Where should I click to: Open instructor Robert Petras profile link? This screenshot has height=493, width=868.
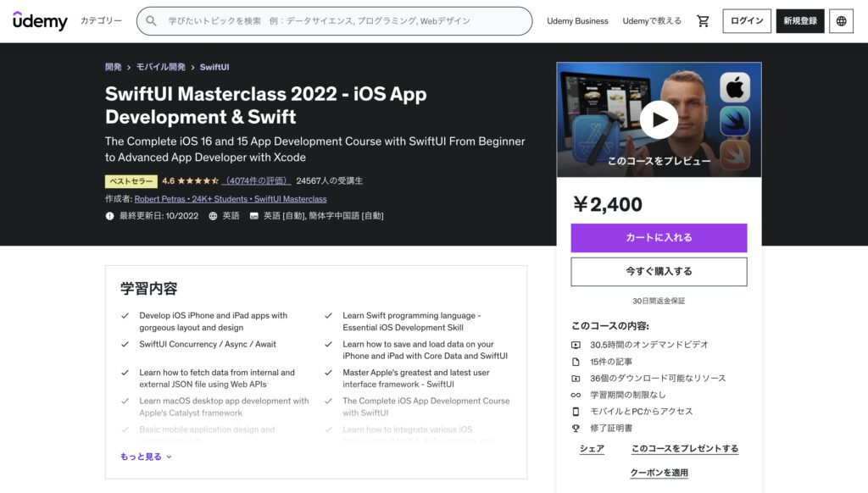(231, 199)
